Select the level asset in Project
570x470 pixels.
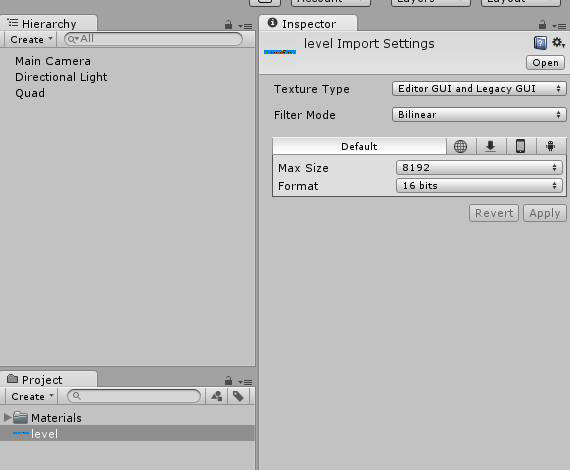127,433
